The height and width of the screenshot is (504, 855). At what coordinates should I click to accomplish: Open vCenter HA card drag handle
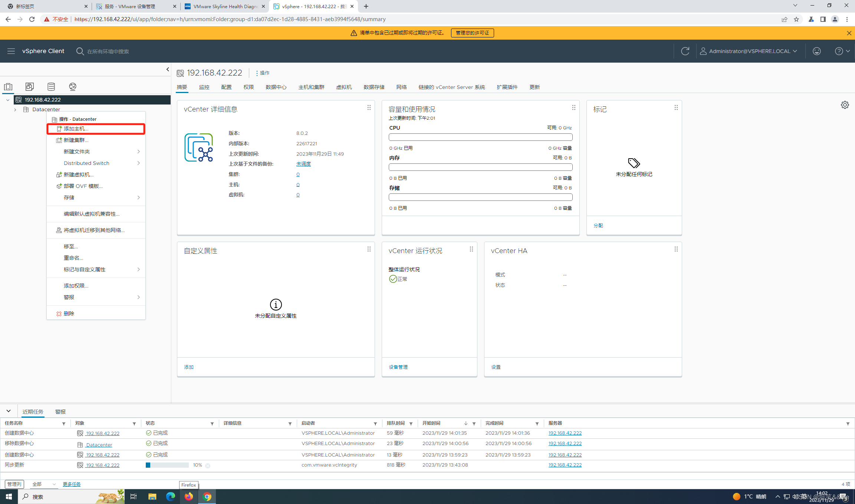pos(676,249)
